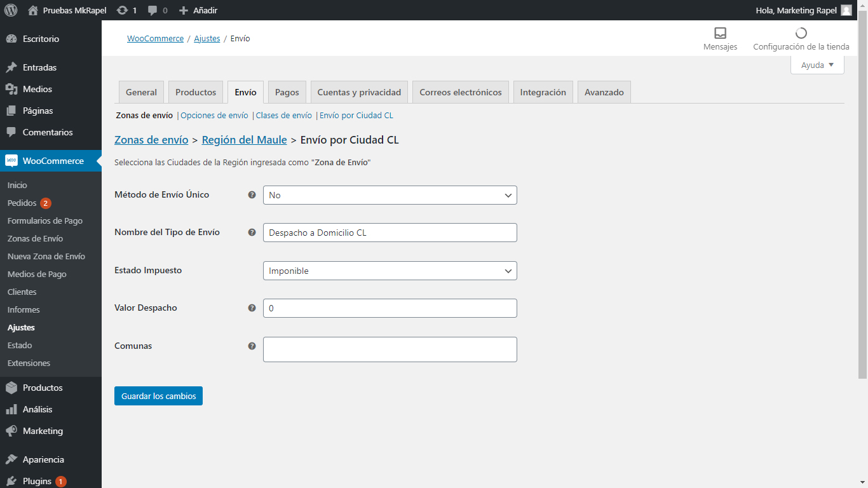
Task: Open the Método de Envío Único dropdown
Action: point(390,195)
